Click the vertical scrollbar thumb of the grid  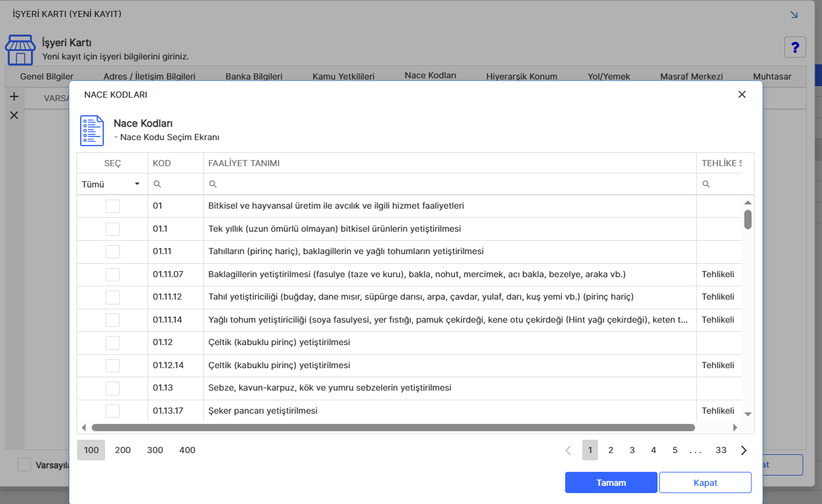point(748,220)
